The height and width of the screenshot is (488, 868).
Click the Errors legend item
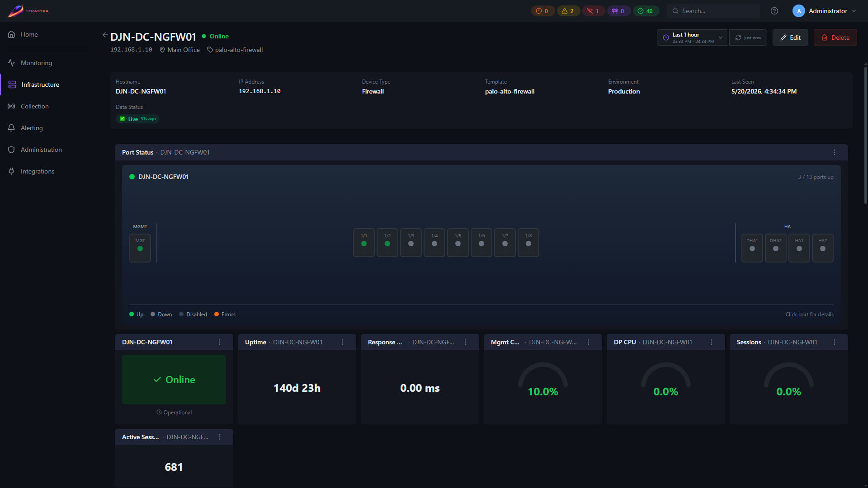click(225, 314)
